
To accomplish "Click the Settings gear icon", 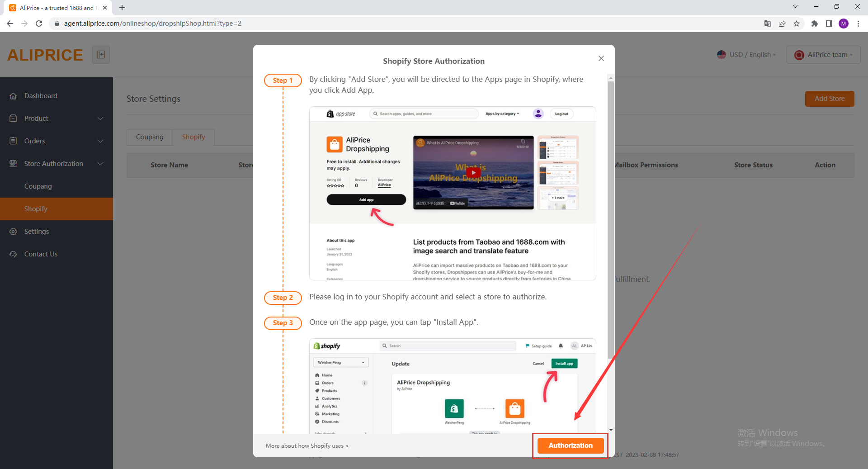I will coord(13,232).
